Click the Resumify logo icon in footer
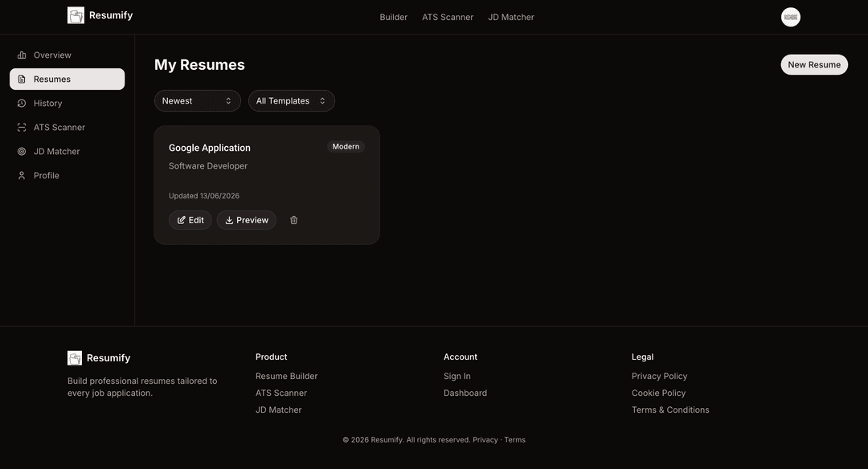868x469 pixels. tap(75, 358)
